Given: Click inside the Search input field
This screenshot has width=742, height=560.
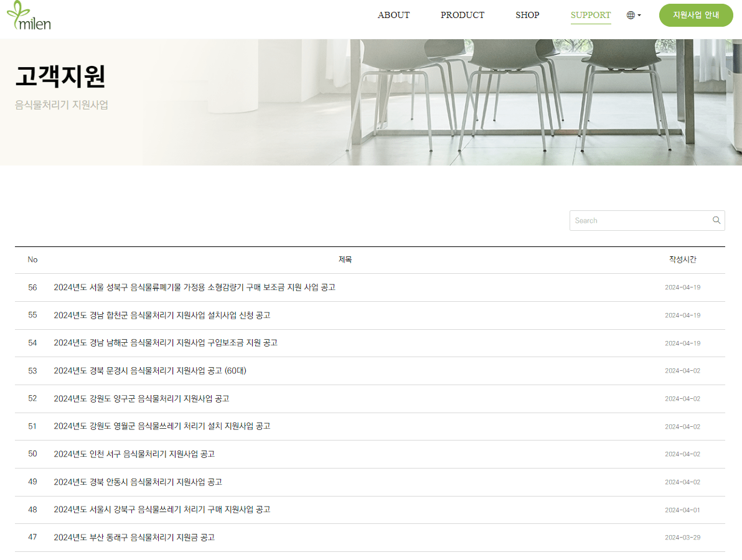Looking at the screenshot, I should [x=635, y=220].
